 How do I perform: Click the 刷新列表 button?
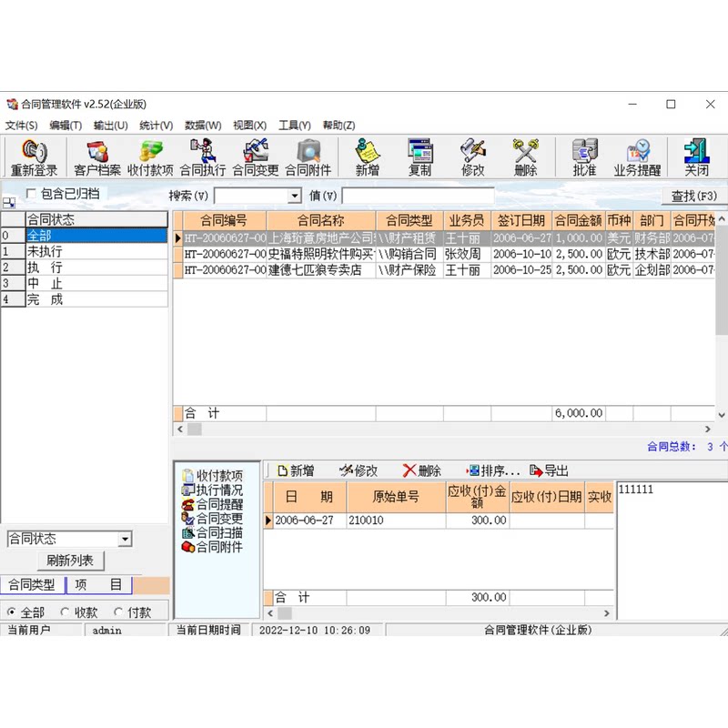tap(70, 561)
